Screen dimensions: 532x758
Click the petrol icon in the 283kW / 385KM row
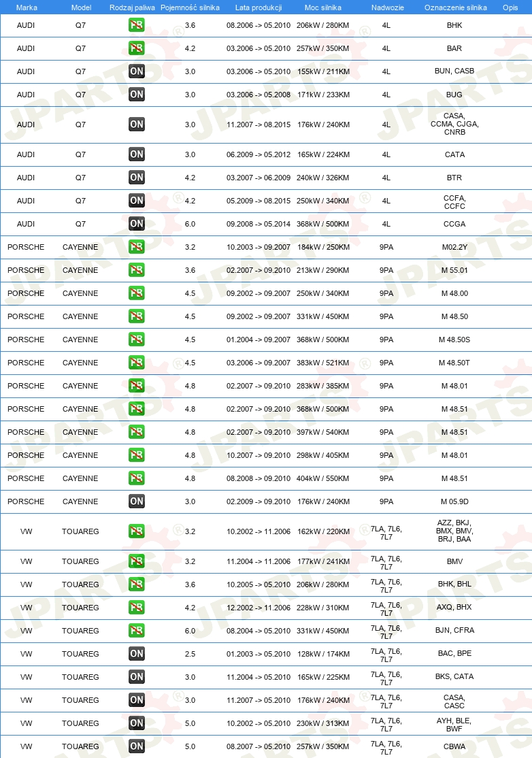click(x=137, y=386)
